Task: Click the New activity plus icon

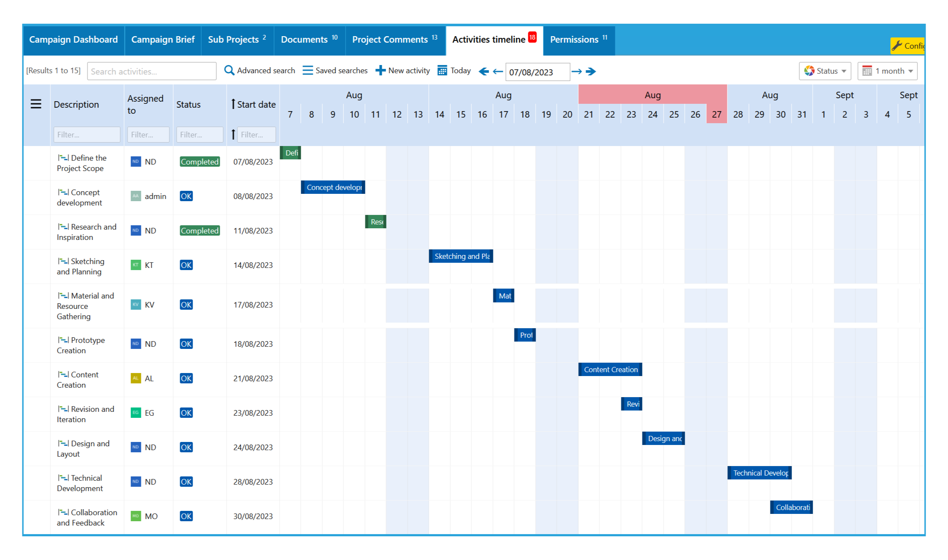Action: click(x=380, y=70)
